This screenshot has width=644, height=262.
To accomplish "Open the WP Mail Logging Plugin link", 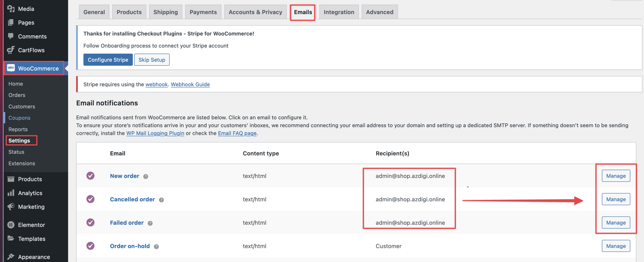I will [155, 133].
